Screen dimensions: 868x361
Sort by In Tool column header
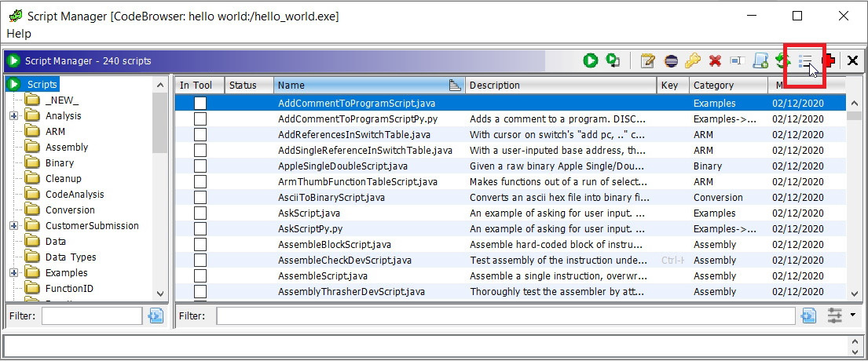coord(200,85)
